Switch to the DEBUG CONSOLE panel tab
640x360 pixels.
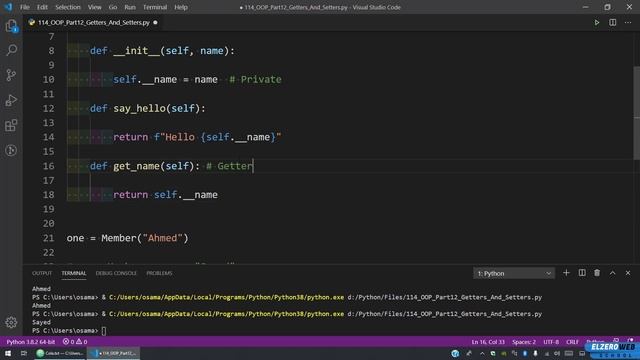(116, 273)
